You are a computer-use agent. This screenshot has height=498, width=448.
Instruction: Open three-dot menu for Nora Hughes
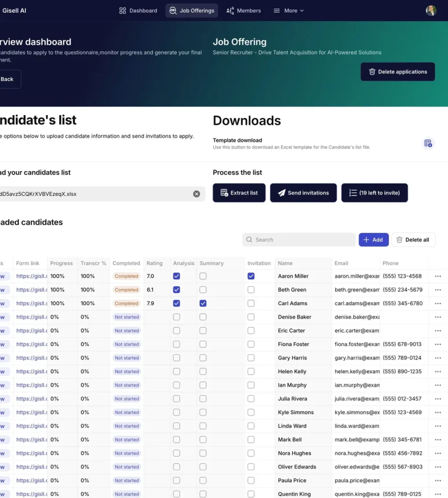(437, 453)
